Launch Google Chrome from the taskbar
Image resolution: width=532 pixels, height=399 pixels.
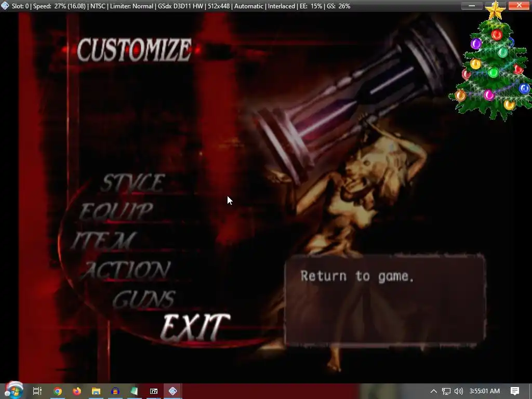pos(58,391)
